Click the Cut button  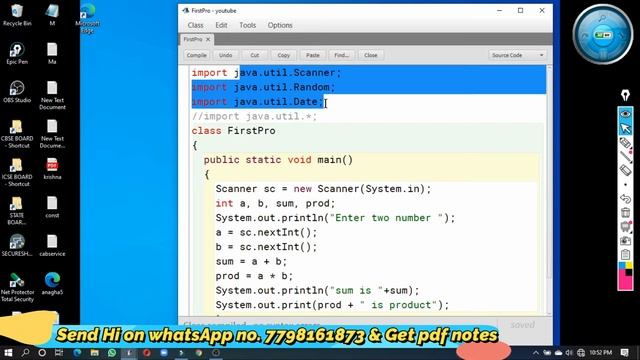[255, 55]
